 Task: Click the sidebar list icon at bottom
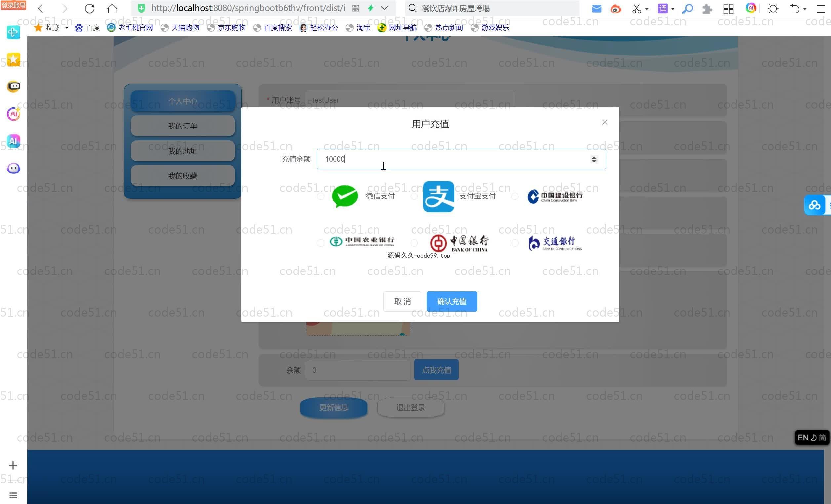13,495
